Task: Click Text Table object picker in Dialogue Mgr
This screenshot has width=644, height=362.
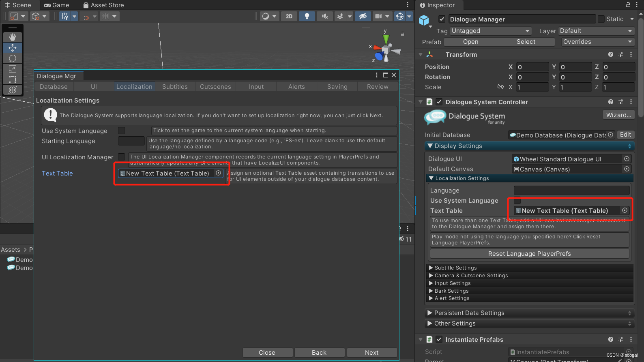Action: pos(219,173)
